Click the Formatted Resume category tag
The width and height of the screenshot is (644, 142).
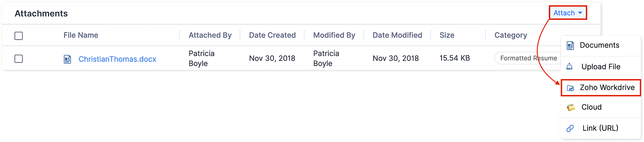[x=528, y=58]
